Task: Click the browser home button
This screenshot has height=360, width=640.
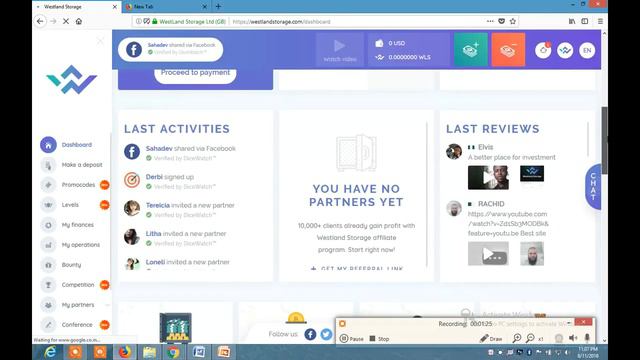Action: tap(79, 21)
